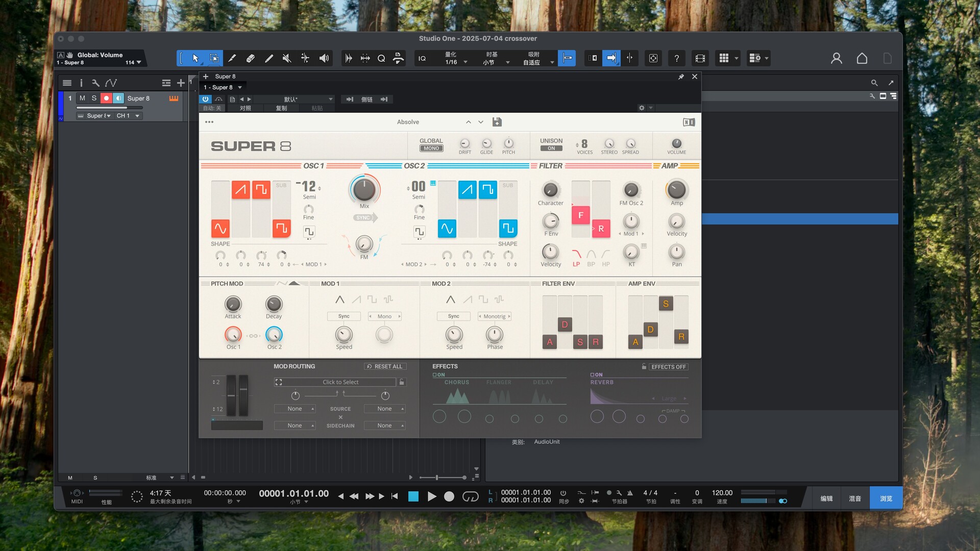The height and width of the screenshot is (551, 980).
Task: Open the video player icon
Action: pyautogui.click(x=700, y=58)
